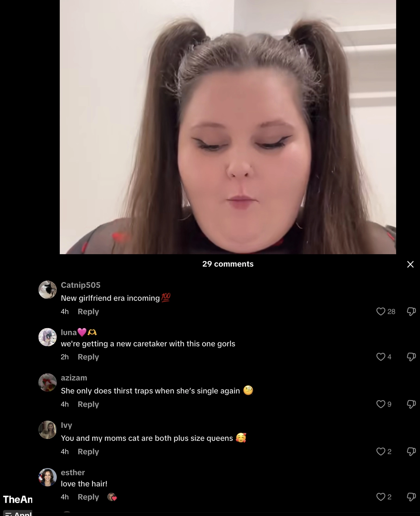Viewport: 420px width, 516px height.
Task: Tap the video to pause playback
Action: click(228, 127)
